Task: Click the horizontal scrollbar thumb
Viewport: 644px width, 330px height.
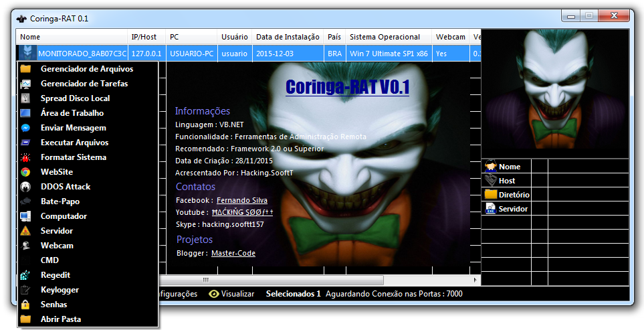Action: [271, 280]
